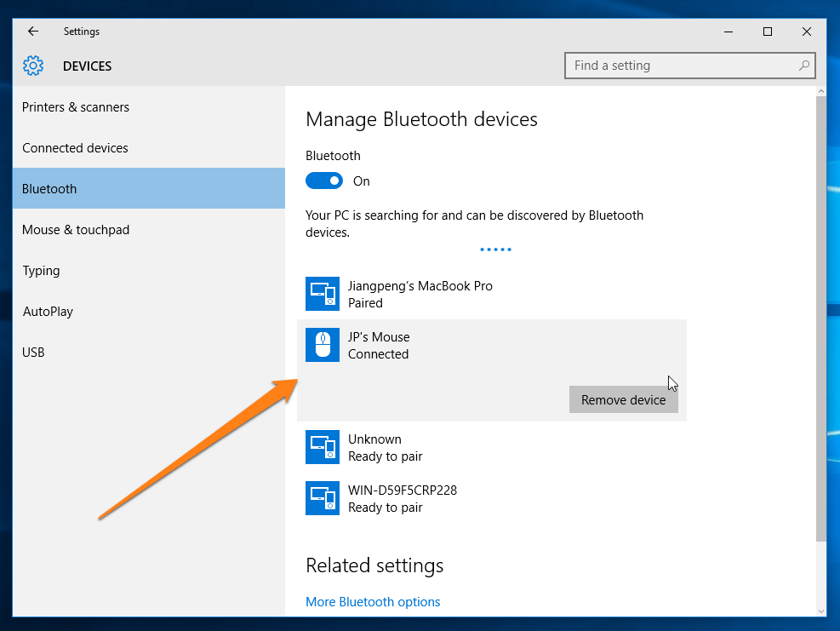Viewport: 840px width, 631px height.
Task: Open More Bluetooth options link
Action: click(373, 601)
